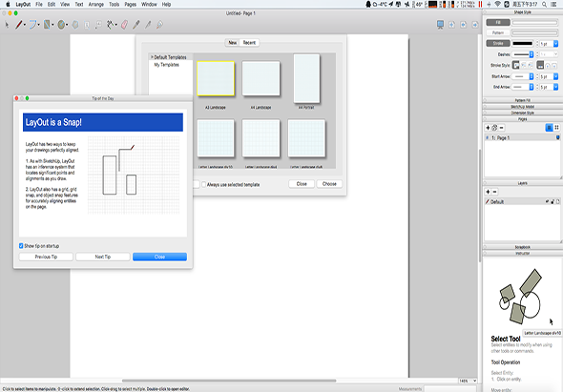Viewport: 563px width, 392px height.
Task: Select the A4 Landscape template thumbnail
Action: [261, 78]
